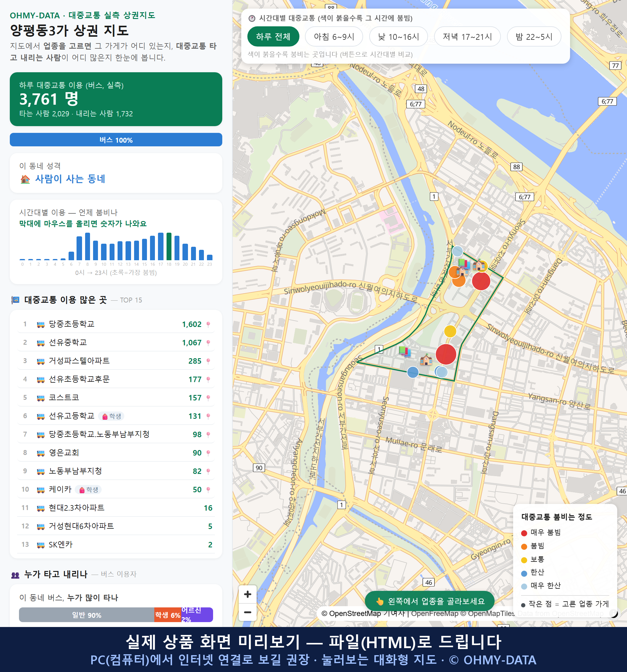Click the pin icon in 선유초등학교후문 row
Screen dimensions: 627x672
point(208,380)
